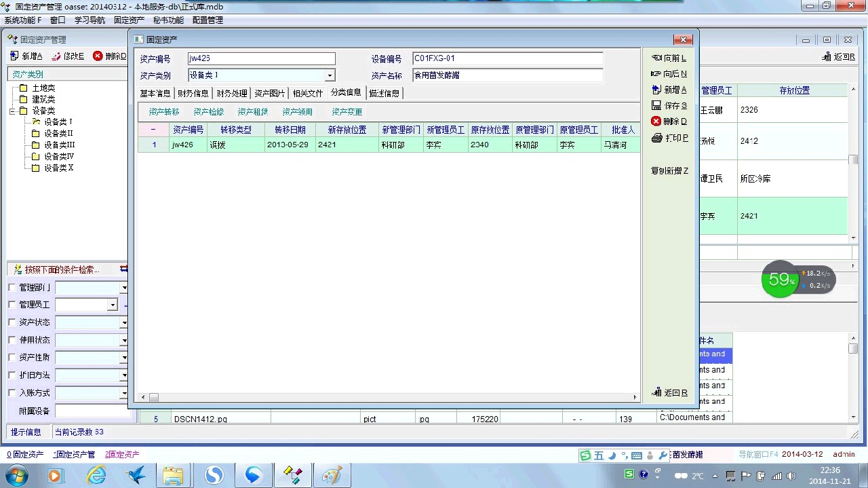
Task: Print the record with 打印P
Action: [669, 138]
